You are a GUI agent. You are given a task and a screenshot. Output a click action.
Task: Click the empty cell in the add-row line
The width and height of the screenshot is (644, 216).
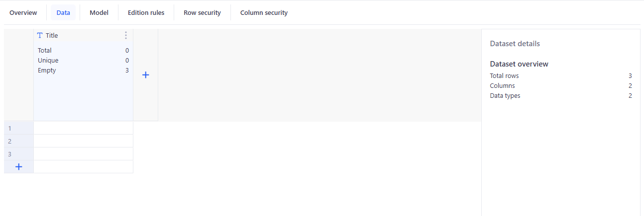coord(83,167)
